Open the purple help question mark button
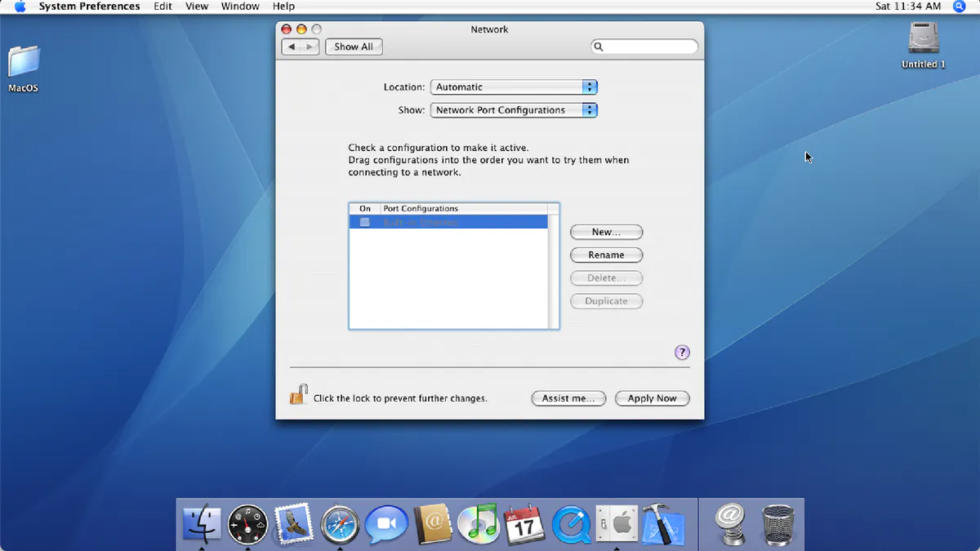 682,353
